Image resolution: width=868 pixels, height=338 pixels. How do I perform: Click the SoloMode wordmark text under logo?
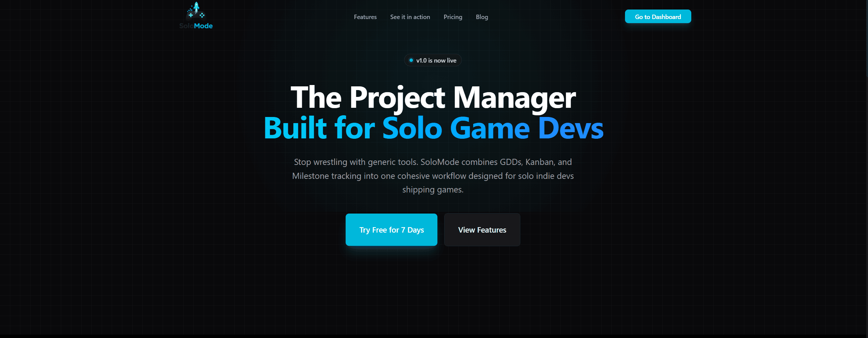(x=196, y=26)
